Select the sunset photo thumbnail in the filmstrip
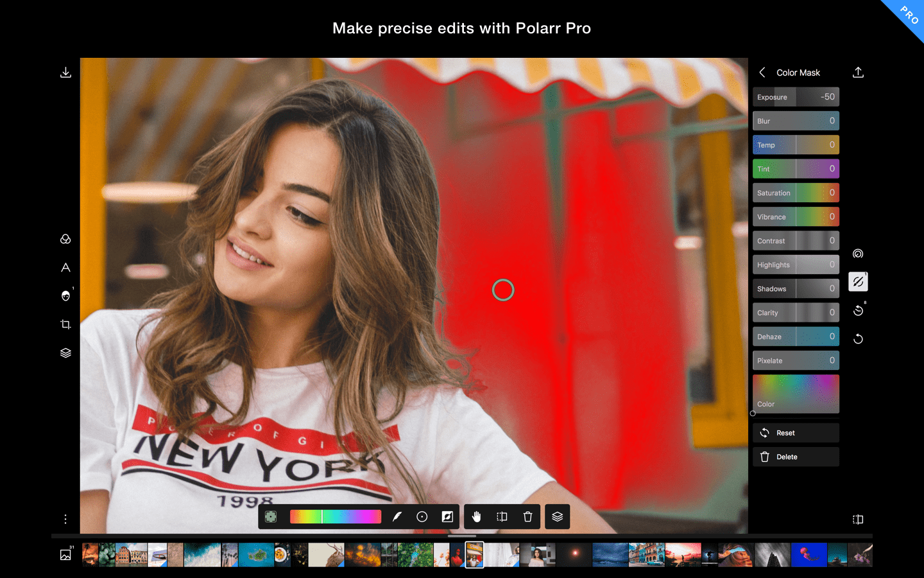The height and width of the screenshot is (578, 924). pos(683,554)
